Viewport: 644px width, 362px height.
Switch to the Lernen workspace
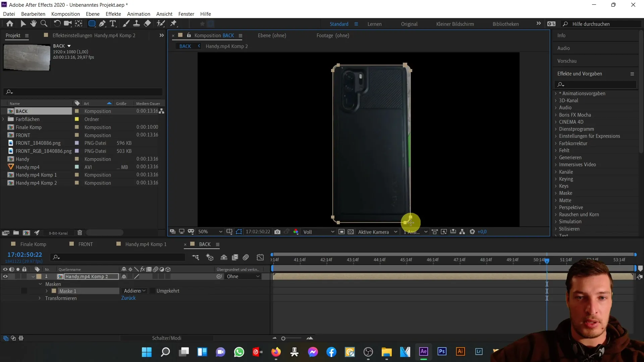[x=374, y=24]
